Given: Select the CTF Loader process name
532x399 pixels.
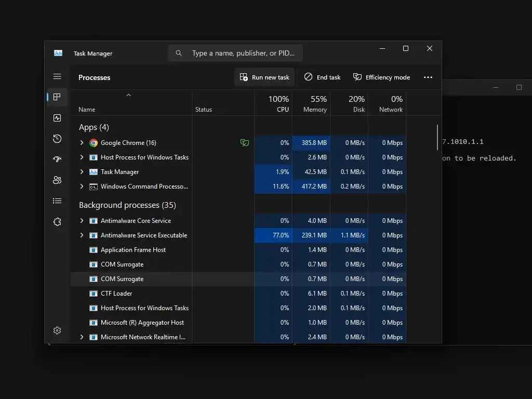Looking at the screenshot, I should pos(116,294).
